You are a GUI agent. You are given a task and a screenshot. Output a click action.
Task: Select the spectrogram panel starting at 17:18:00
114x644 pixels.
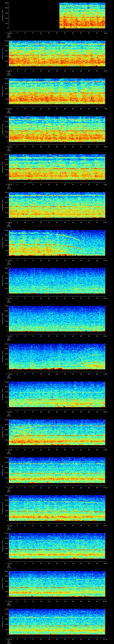[x=57, y=546]
